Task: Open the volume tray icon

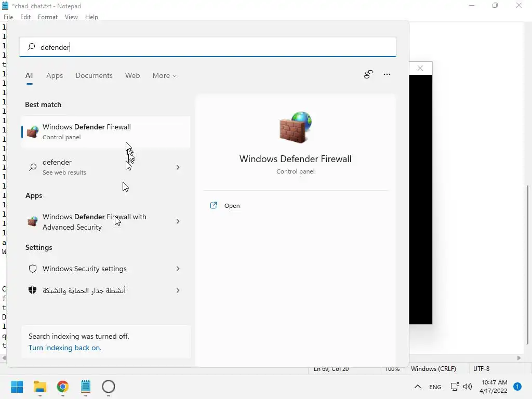Action: coord(468,387)
